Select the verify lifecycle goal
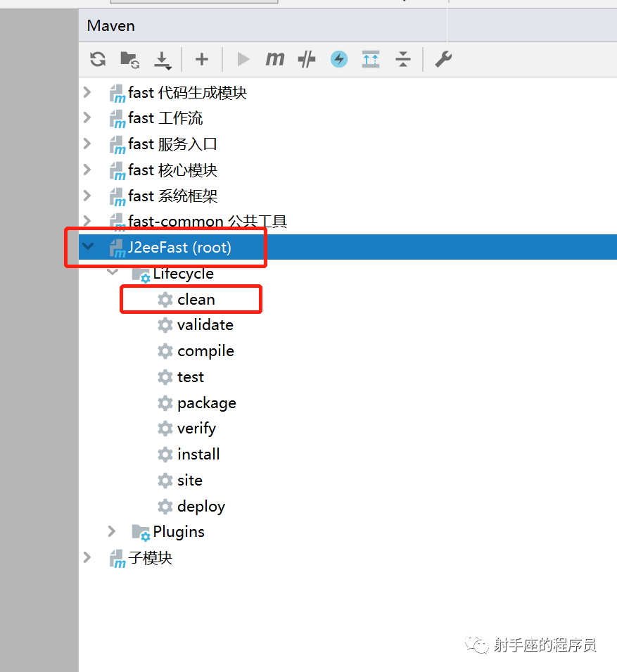Screen dimensions: 617x672 pyautogui.click(x=197, y=429)
